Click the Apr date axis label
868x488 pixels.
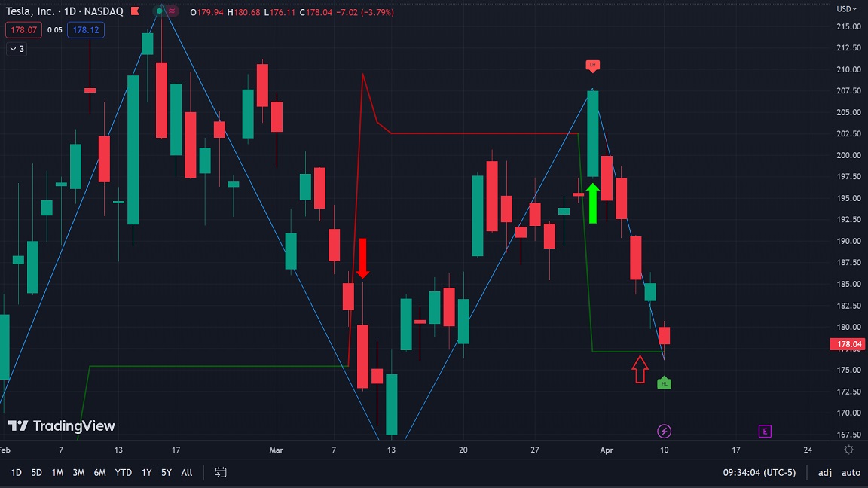pos(607,450)
